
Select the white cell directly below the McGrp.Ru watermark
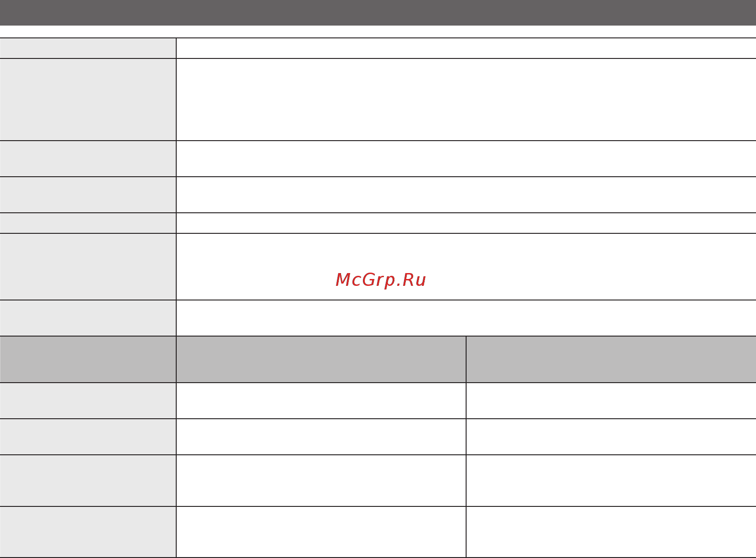tap(466, 318)
